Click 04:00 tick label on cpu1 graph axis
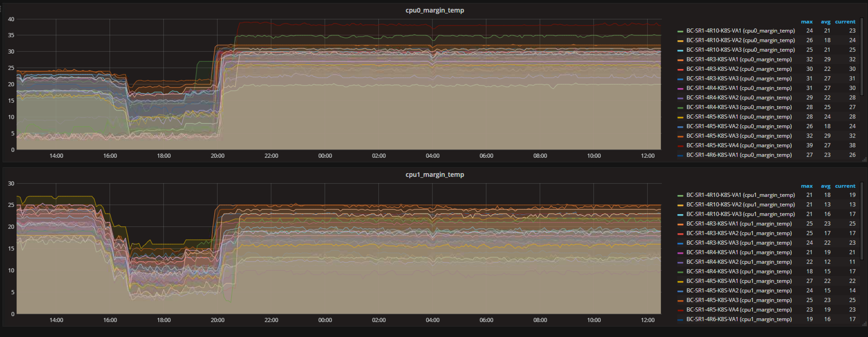This screenshot has height=337, width=868. pyautogui.click(x=432, y=320)
